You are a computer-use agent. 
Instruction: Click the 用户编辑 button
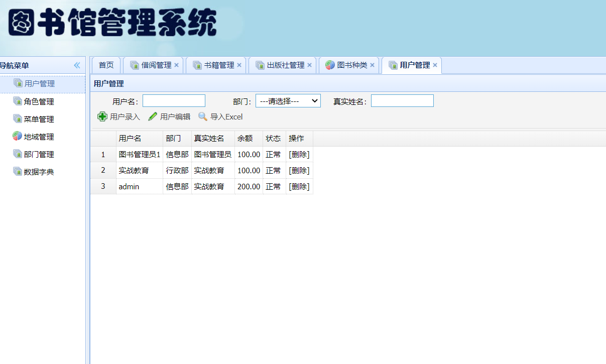click(x=169, y=116)
